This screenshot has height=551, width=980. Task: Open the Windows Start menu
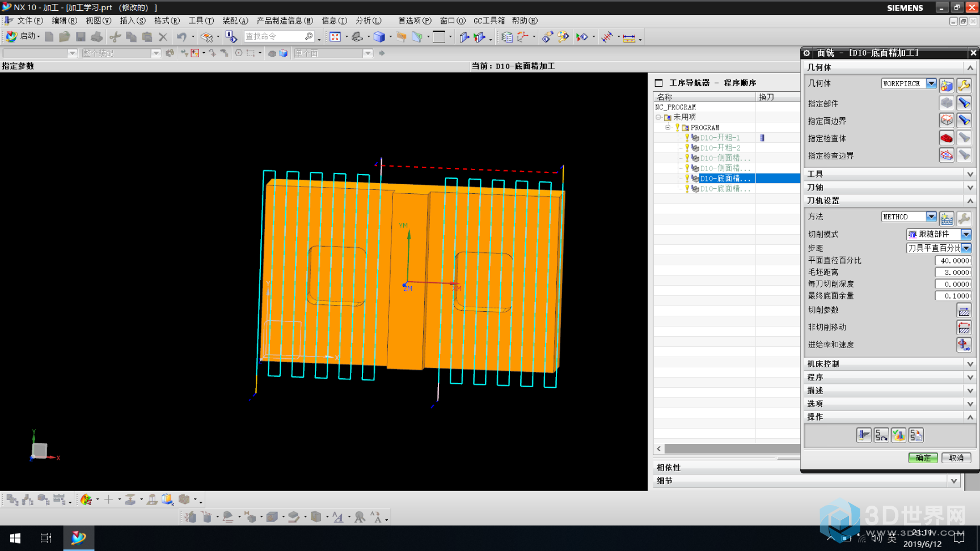coord(15,538)
